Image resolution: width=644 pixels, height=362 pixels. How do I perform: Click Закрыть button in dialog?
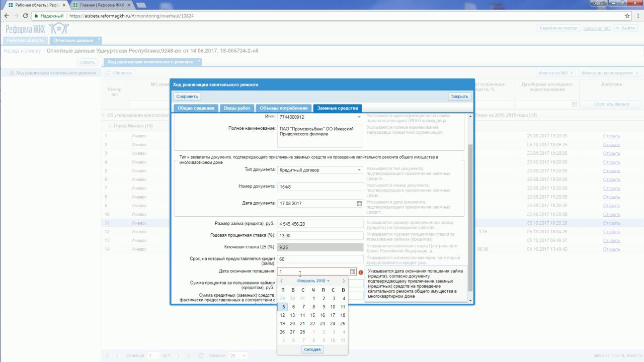coord(459,96)
